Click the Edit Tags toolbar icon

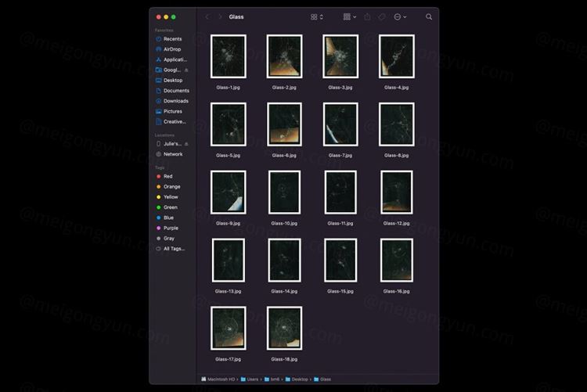pyautogui.click(x=382, y=16)
